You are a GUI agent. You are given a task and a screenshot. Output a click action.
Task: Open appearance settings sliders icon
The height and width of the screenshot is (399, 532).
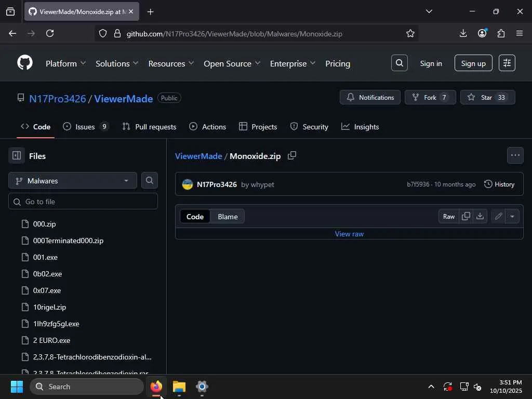pos(507,63)
